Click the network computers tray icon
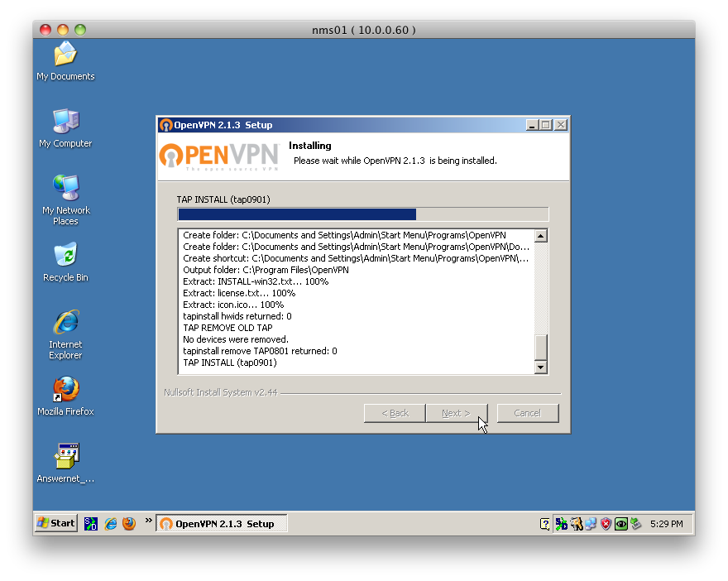The image size is (728, 581). click(x=591, y=525)
